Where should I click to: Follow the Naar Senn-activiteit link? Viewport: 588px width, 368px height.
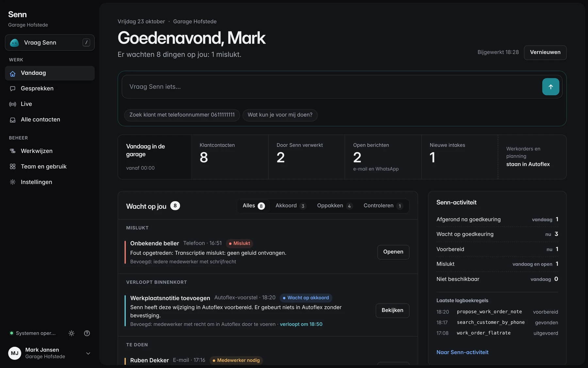click(x=462, y=352)
